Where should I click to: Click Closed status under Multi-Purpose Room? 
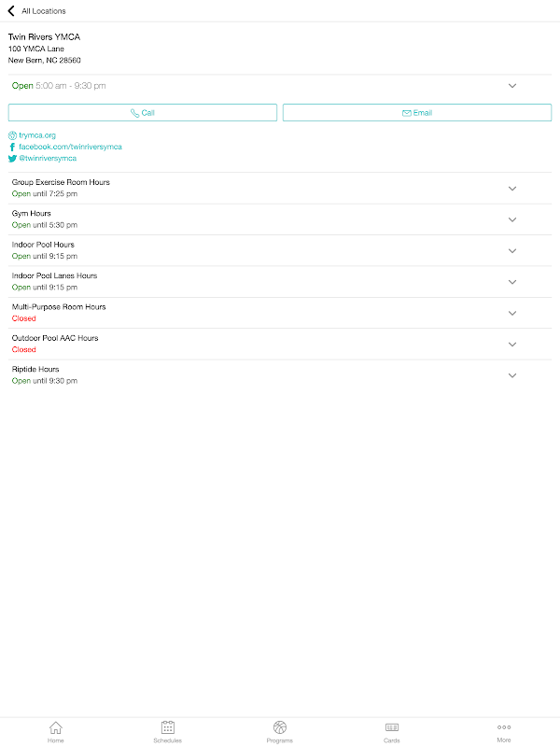coord(24,318)
